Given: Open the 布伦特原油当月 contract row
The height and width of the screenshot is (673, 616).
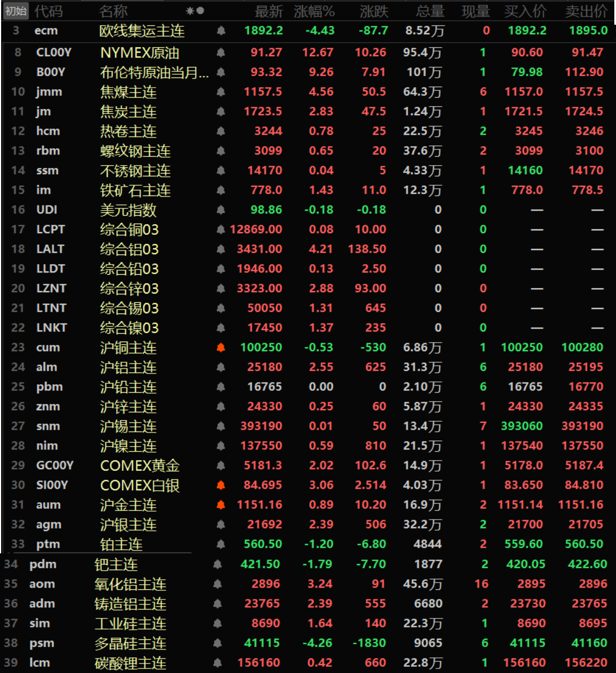Looking at the screenshot, I should pos(153,72).
